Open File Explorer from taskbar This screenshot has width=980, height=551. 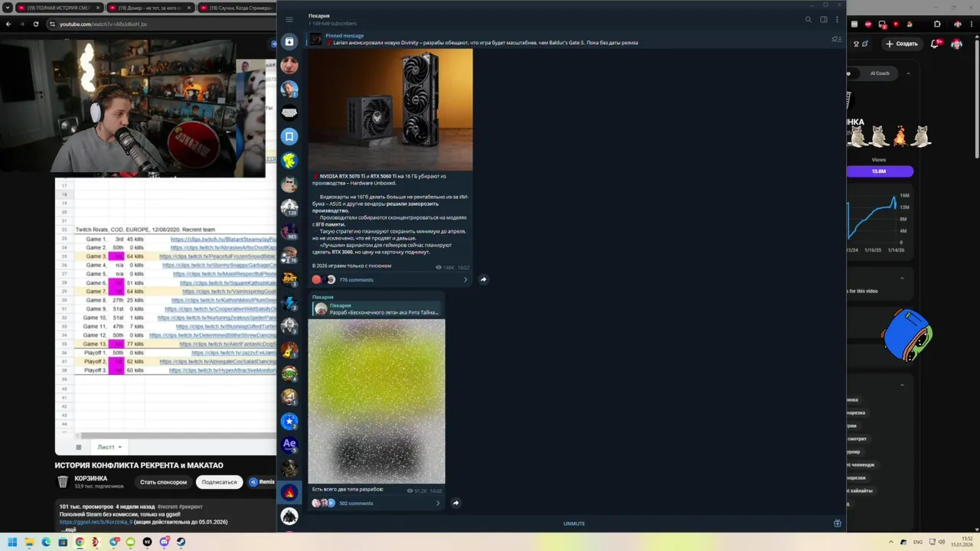(29, 542)
